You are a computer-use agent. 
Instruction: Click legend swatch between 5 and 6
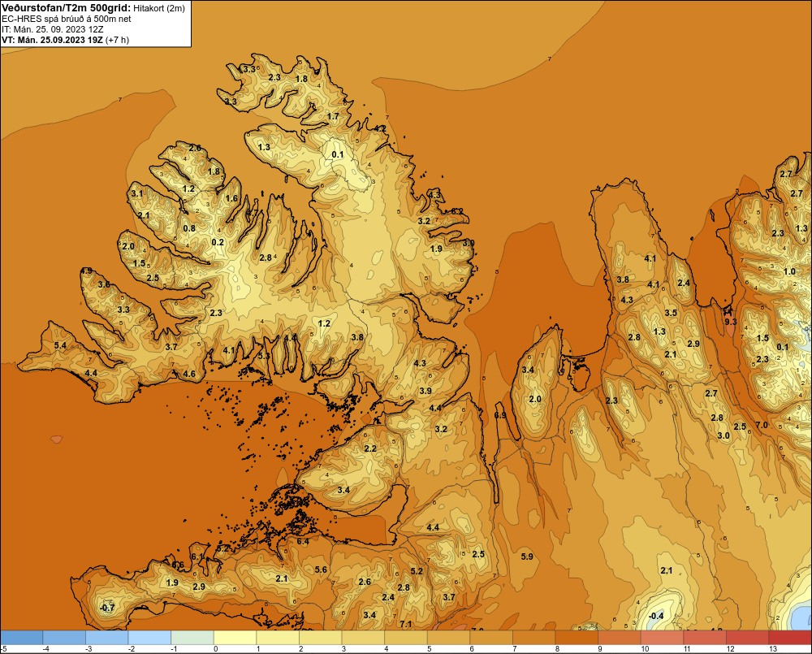click(448, 637)
